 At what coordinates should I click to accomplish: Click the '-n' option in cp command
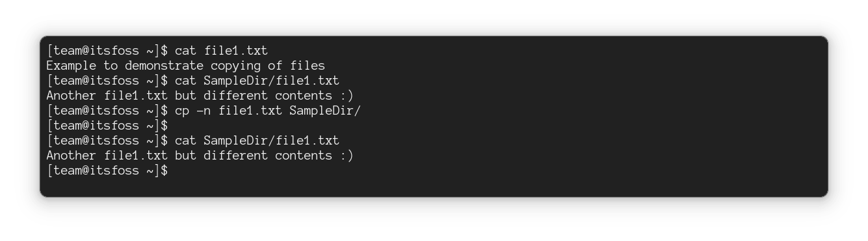(x=204, y=111)
